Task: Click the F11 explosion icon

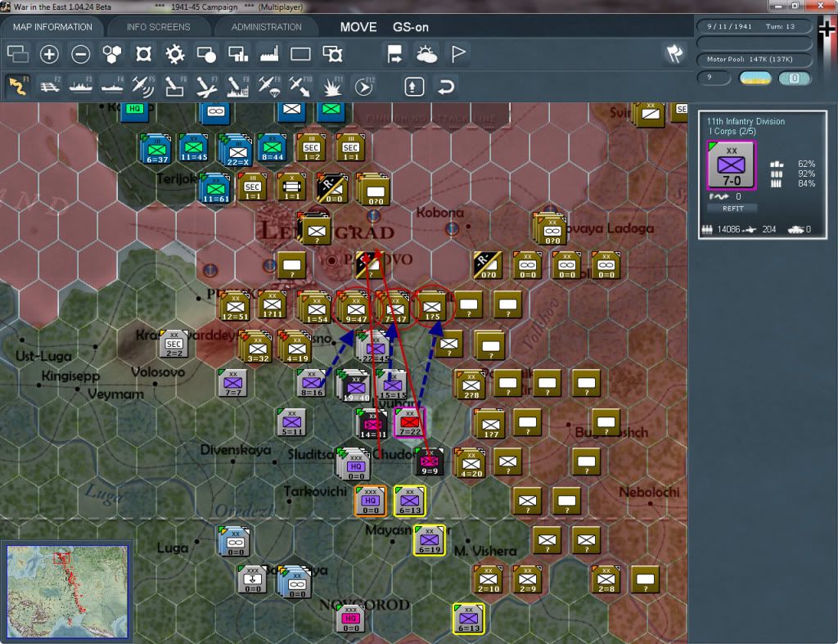Action: point(332,86)
